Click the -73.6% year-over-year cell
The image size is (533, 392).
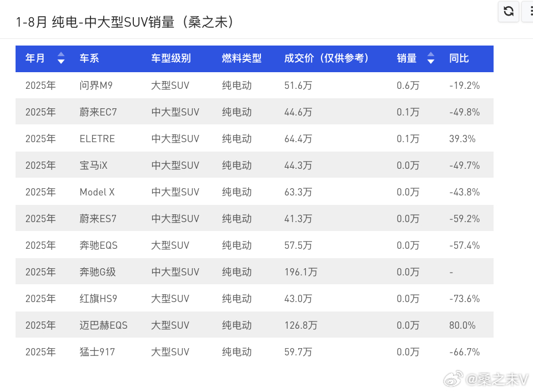464,299
